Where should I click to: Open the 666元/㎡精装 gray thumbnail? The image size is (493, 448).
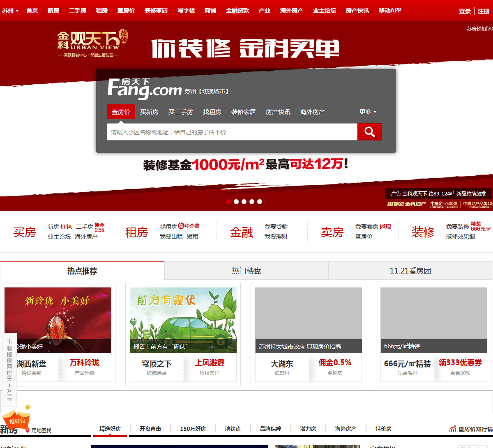434,320
